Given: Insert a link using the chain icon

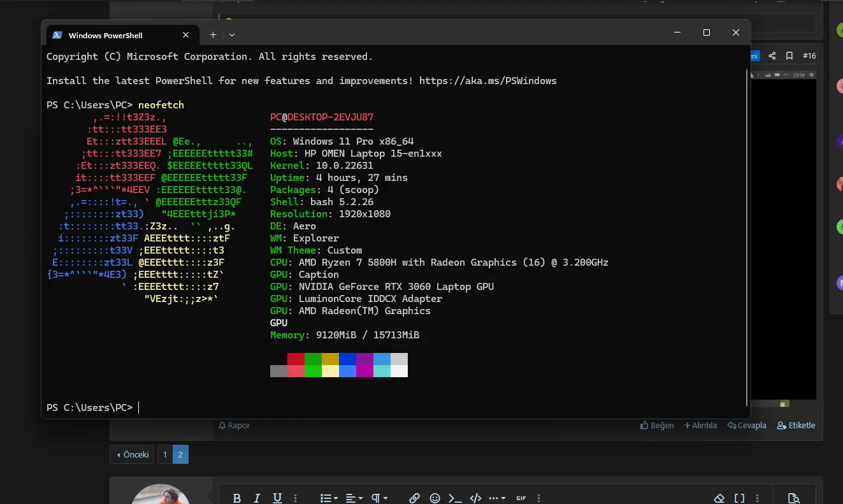Looking at the screenshot, I should click(x=414, y=498).
